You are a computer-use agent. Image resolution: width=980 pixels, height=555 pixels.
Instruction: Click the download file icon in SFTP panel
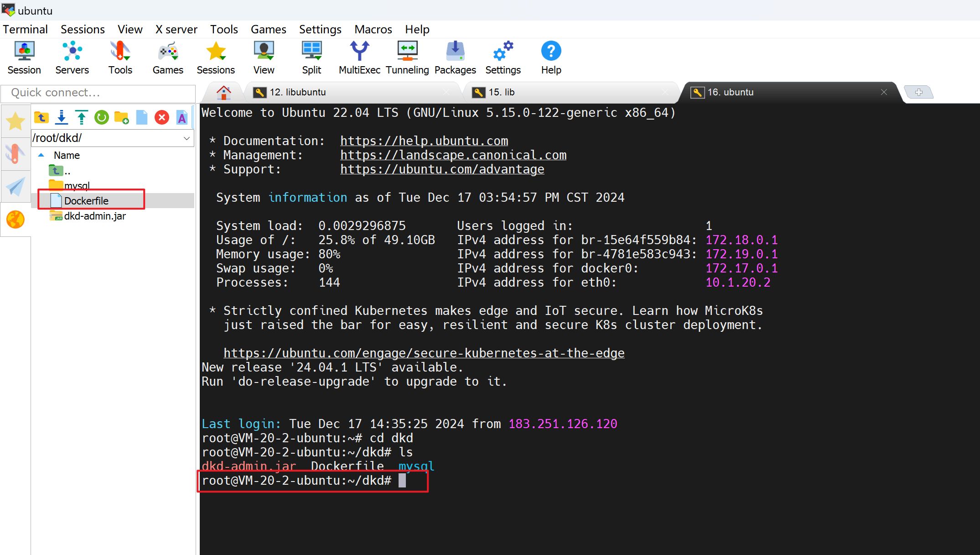[62, 118]
